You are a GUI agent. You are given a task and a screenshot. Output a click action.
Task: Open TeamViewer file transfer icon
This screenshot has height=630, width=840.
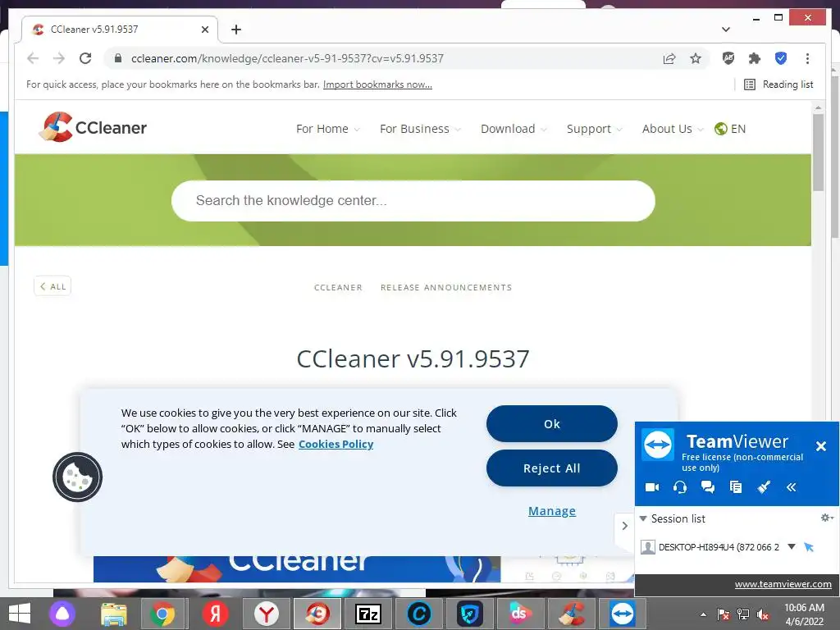pyautogui.click(x=736, y=487)
